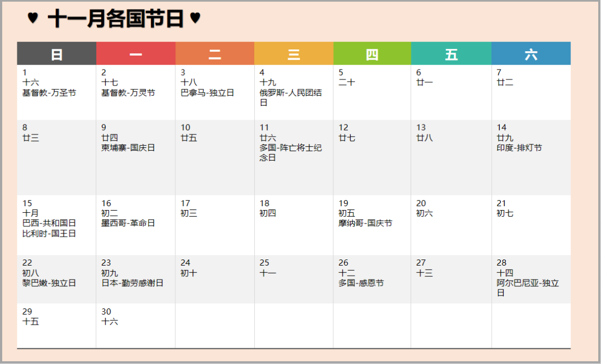Screen dimensions: 601x364
Task: Select the lunar date 廿三 on day 8
Action: coord(31,138)
